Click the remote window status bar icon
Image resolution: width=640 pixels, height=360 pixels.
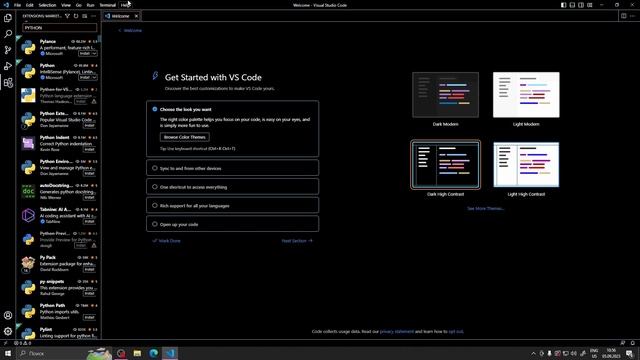click(x=5, y=343)
